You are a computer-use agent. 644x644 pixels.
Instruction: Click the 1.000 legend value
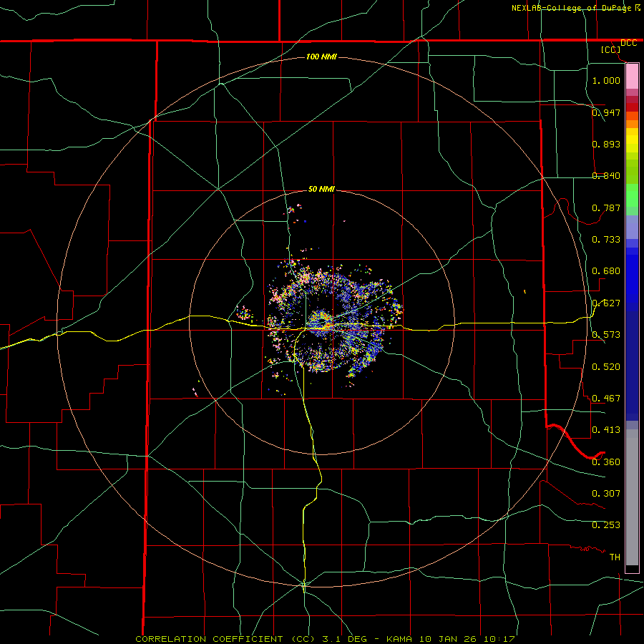[606, 80]
